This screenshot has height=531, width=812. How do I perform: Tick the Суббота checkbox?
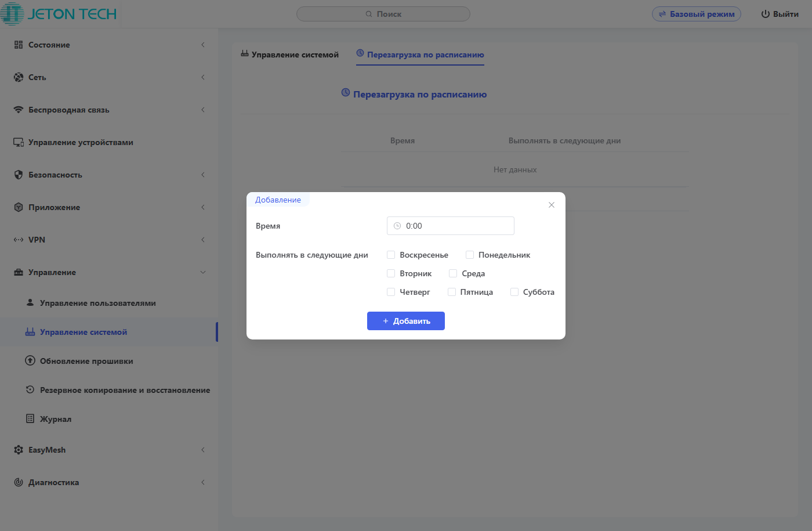tap(514, 292)
